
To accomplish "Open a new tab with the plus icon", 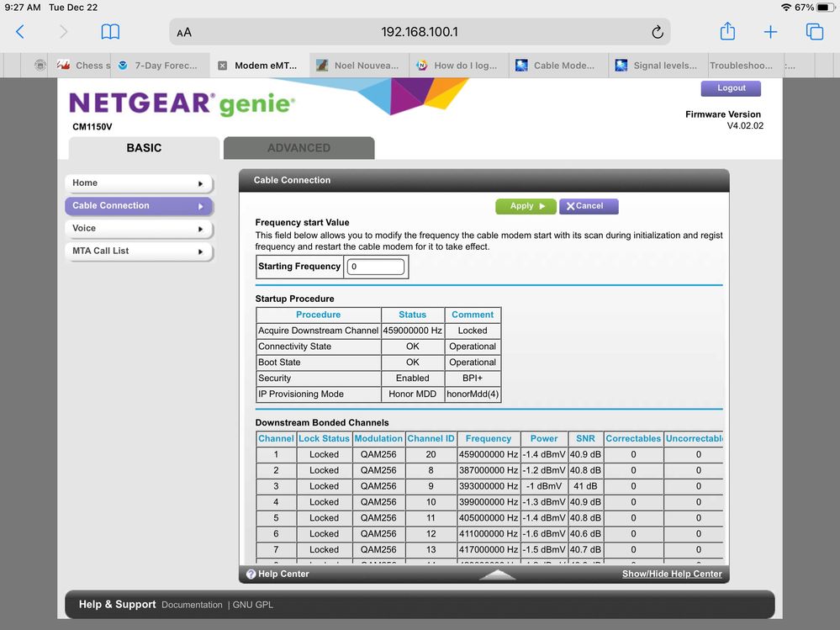I will click(x=770, y=32).
